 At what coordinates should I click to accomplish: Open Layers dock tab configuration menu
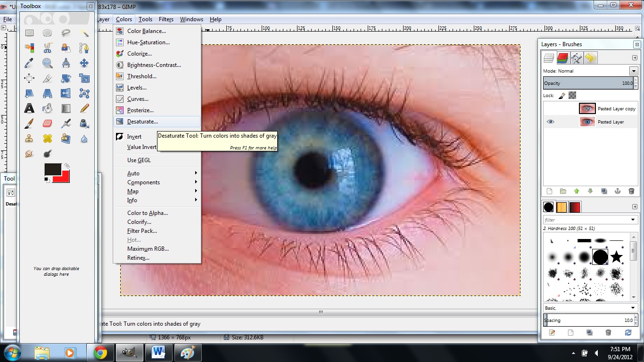tap(635, 58)
